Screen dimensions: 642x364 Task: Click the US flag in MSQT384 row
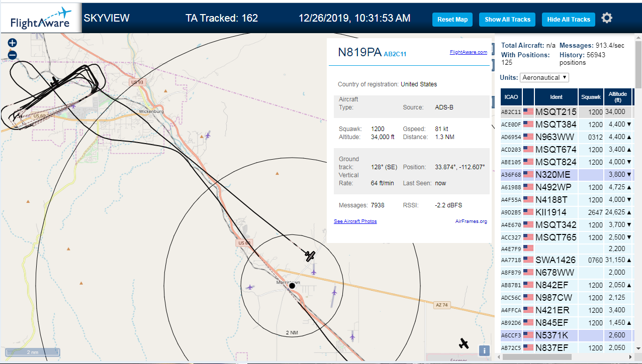[528, 124]
